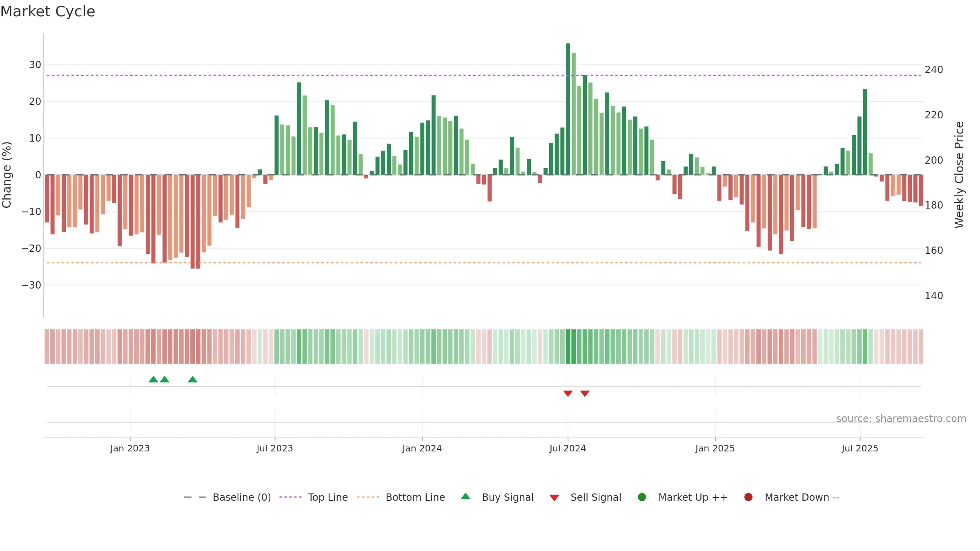Image resolution: width=980 pixels, height=551 pixels.
Task: Click the green Market Up legend circle
Action: click(642, 497)
